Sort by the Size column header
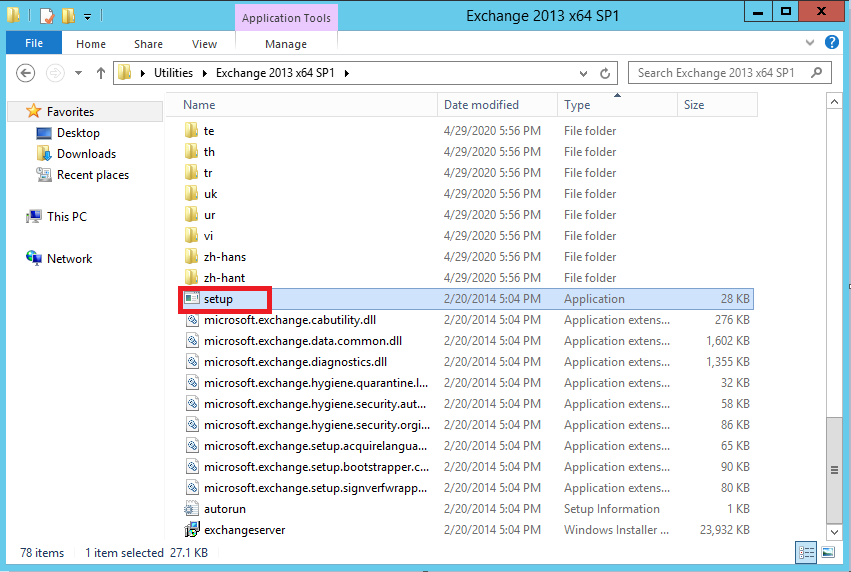 [x=717, y=105]
